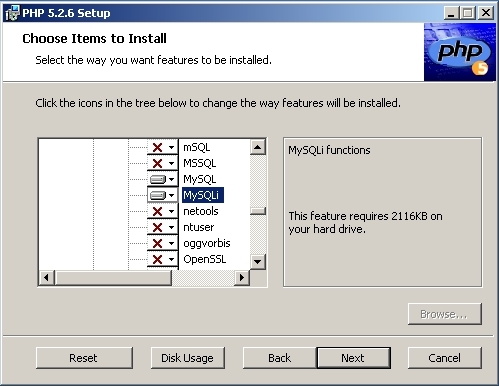Open install options dropdown for MySQLi
499x386 pixels.
(171, 195)
